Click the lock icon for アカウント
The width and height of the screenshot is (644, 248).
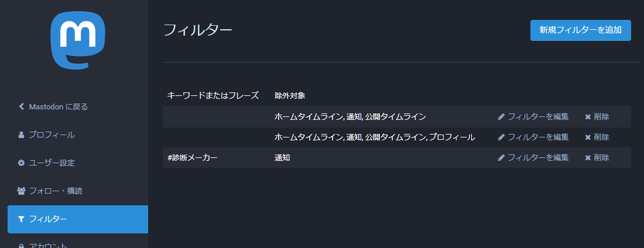[22, 246]
